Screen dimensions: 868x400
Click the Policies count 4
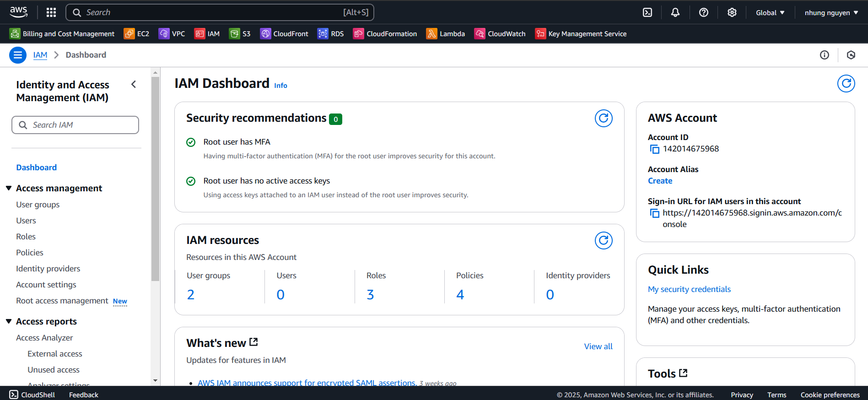[x=460, y=295]
